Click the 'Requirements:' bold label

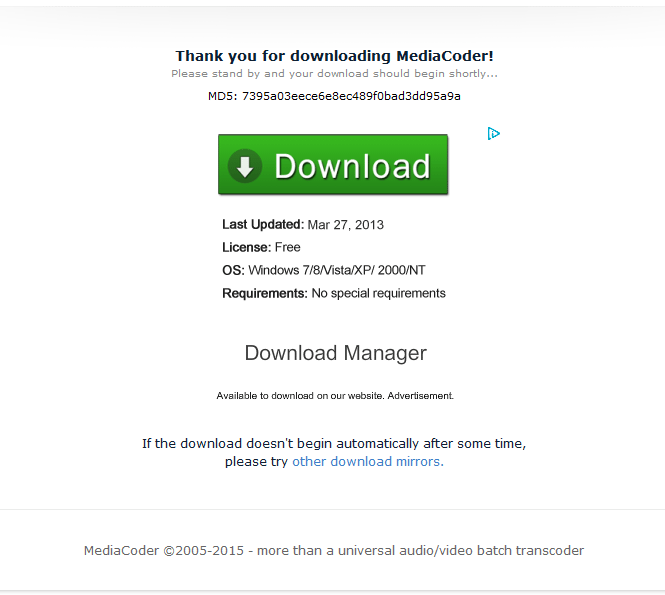point(265,293)
